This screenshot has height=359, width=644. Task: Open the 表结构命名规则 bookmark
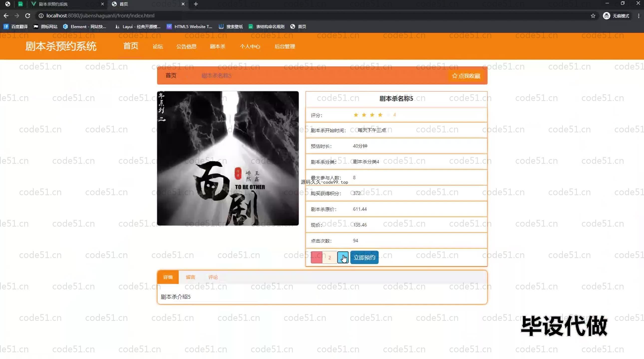click(267, 26)
